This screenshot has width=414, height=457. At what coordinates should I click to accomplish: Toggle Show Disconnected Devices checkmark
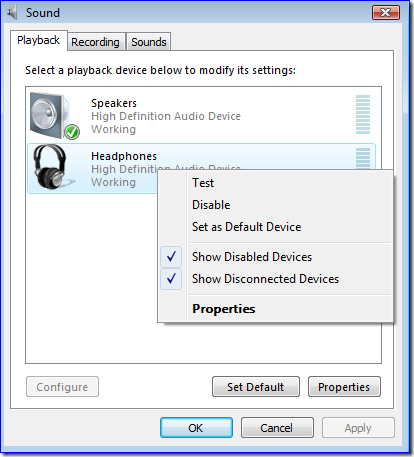point(171,279)
